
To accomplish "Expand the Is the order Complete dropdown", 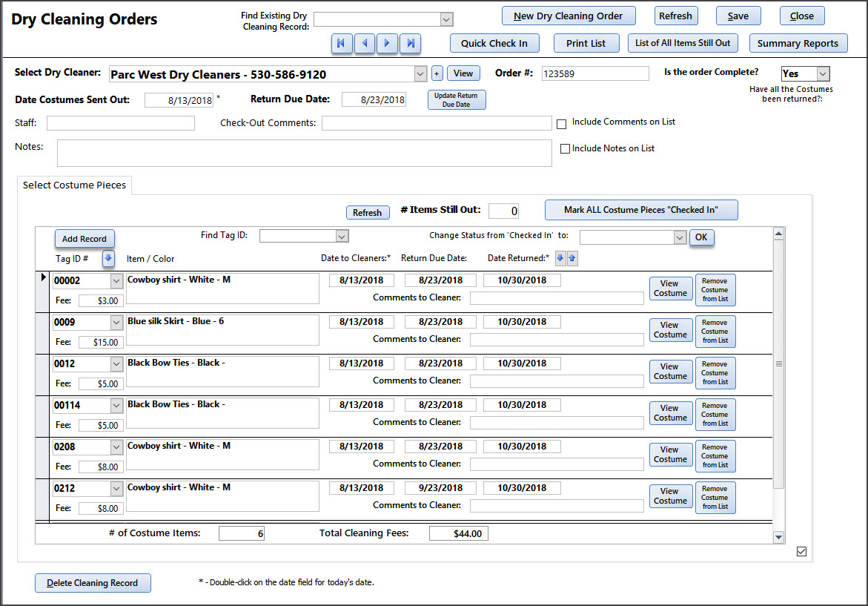I will pyautogui.click(x=822, y=73).
